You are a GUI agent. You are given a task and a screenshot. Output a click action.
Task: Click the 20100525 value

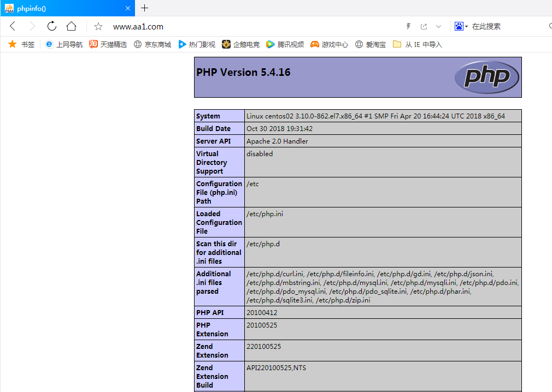click(262, 325)
